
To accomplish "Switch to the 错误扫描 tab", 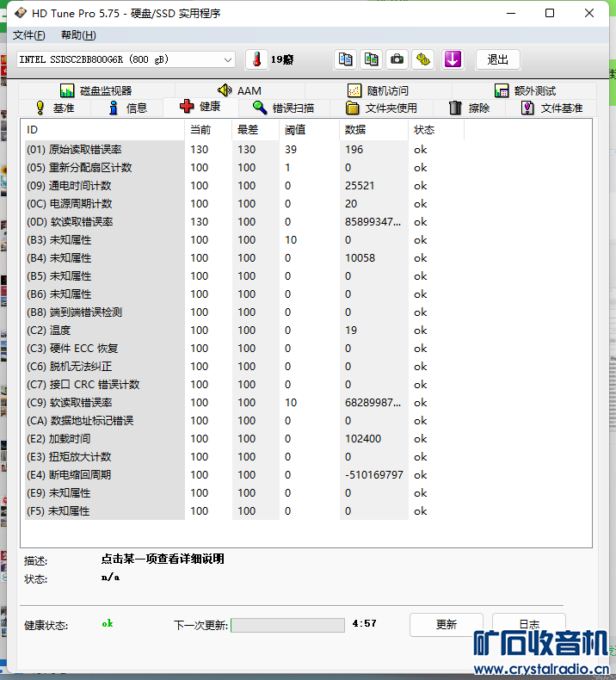I will 284,108.
